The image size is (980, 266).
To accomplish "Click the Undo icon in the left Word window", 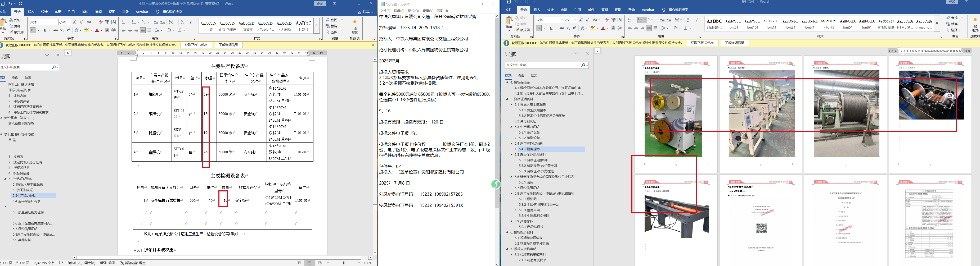I will (x=10, y=3).
